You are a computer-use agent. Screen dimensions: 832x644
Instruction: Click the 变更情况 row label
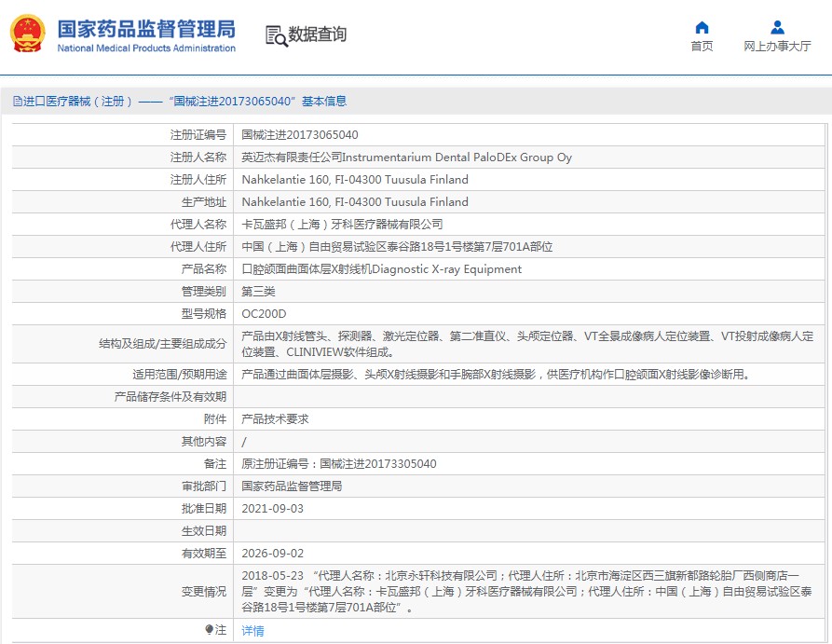[x=204, y=592]
